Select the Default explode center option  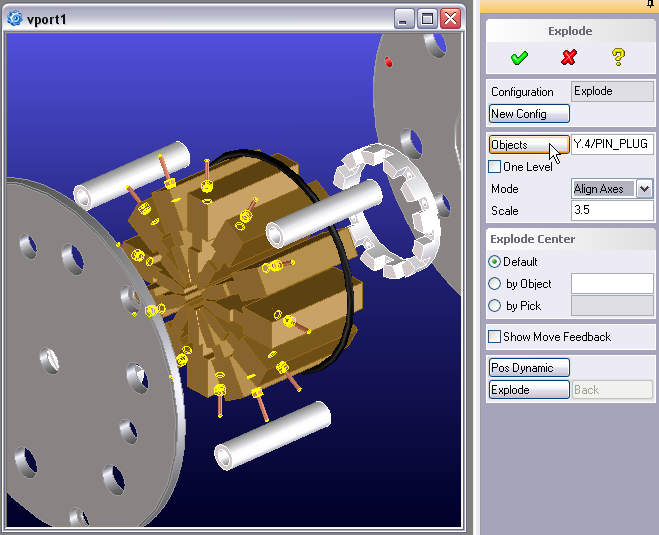[x=495, y=261]
